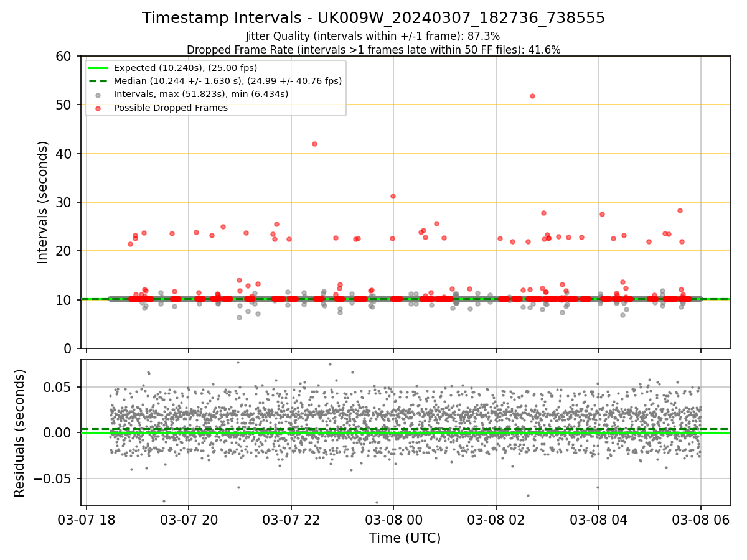Screen dimensions: 747x560
Task: Click the x-axis tick label "03-08 06"
Action: [700, 520]
